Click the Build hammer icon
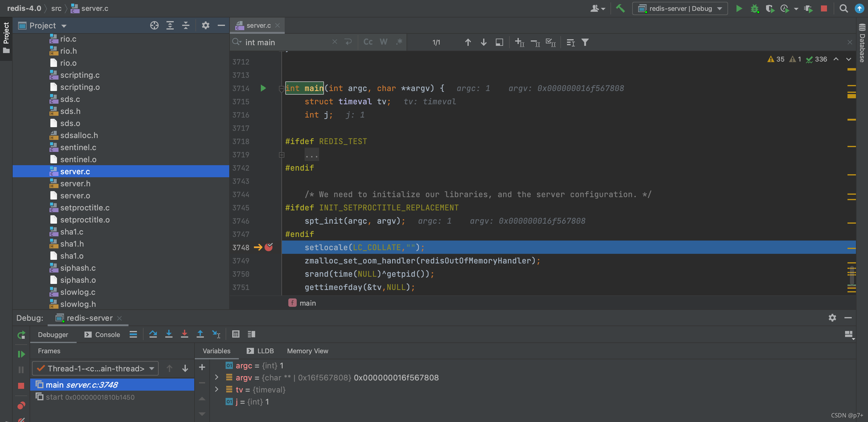 [x=620, y=8]
